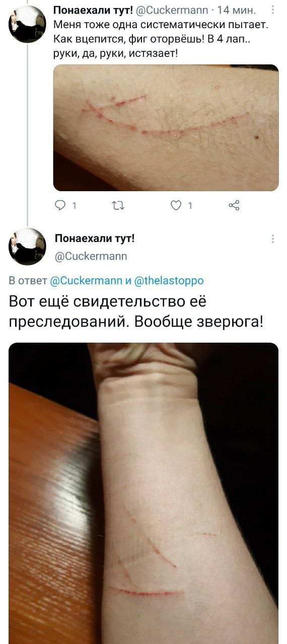Click the like count number 1
This screenshot has width=287, height=644.
(190, 205)
